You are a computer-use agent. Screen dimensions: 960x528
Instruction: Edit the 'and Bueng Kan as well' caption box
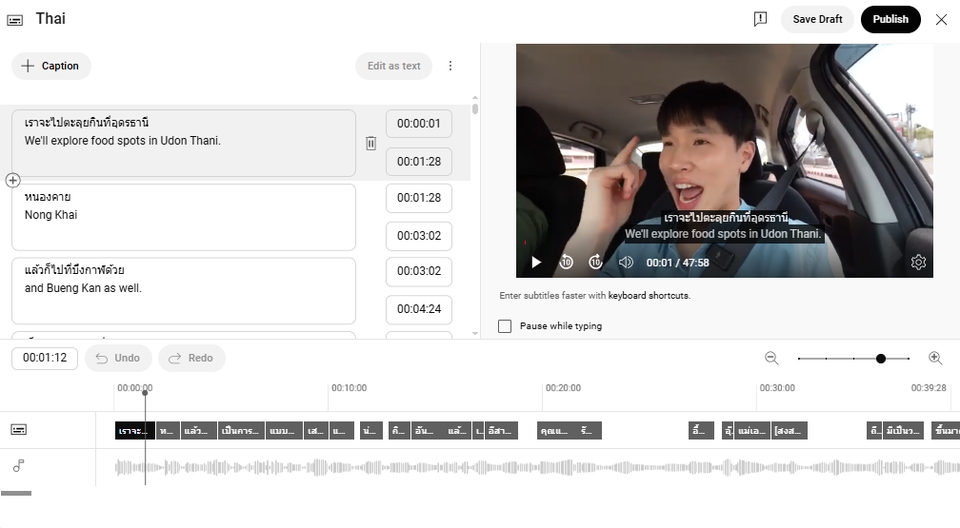pyautogui.click(x=184, y=290)
